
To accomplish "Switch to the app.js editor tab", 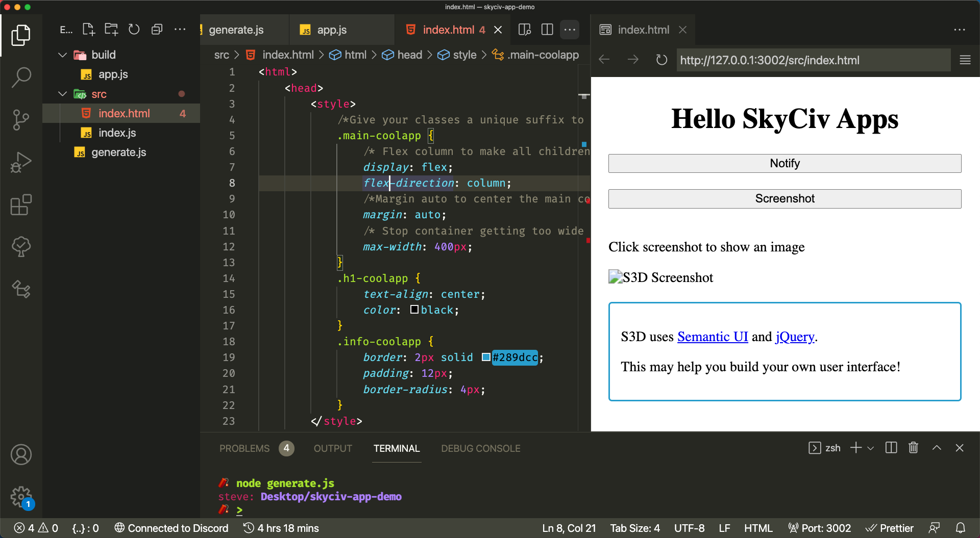I will point(331,30).
